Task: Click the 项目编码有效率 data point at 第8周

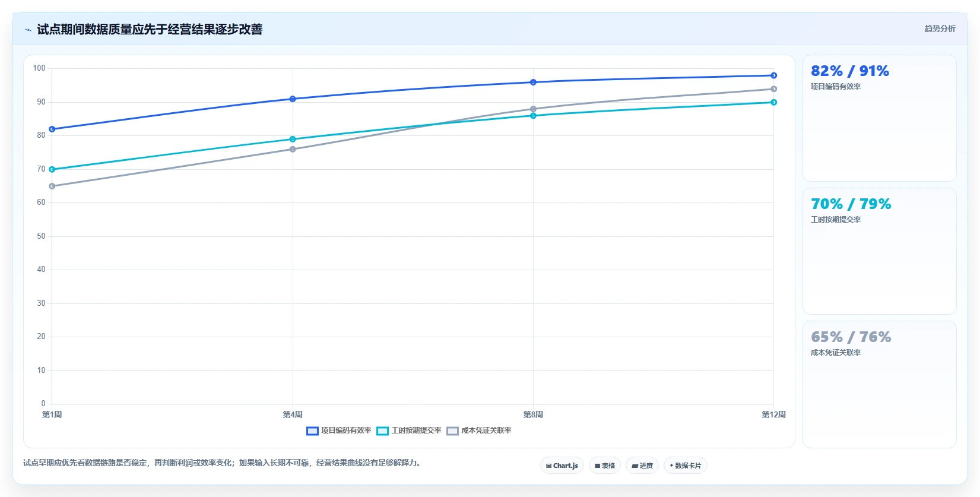Action: (x=533, y=83)
